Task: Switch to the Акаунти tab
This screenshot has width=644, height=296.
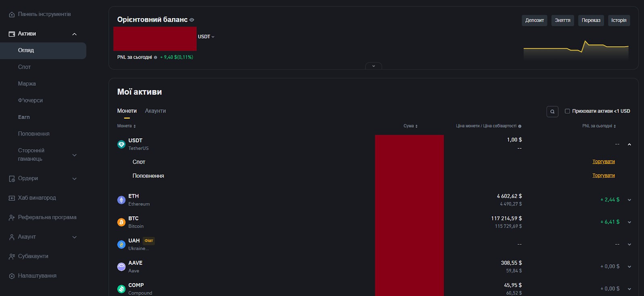Action: click(155, 111)
